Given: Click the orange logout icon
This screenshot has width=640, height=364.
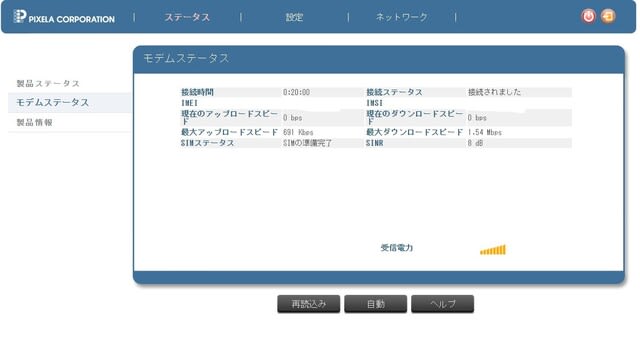Looking at the screenshot, I should tap(608, 16).
